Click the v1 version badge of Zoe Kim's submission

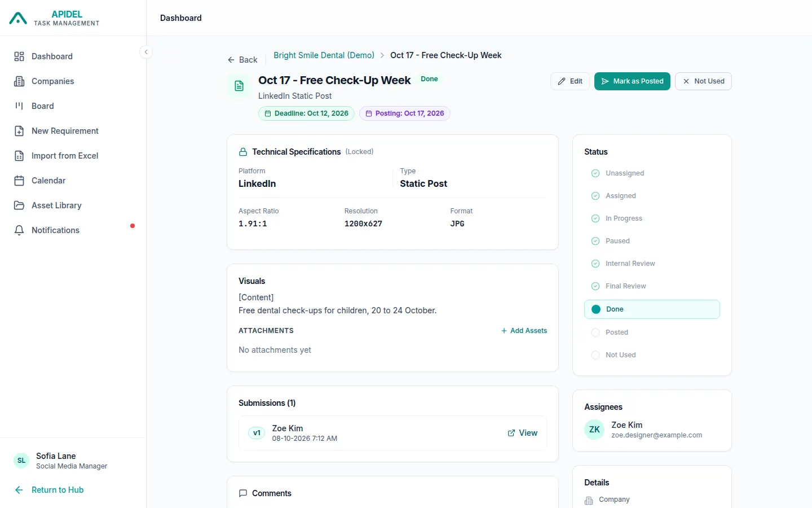(257, 433)
